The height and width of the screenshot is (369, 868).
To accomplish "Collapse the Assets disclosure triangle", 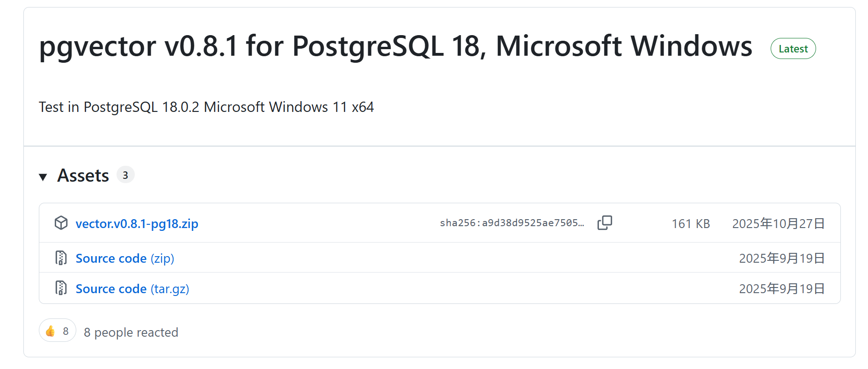I will 43,177.
